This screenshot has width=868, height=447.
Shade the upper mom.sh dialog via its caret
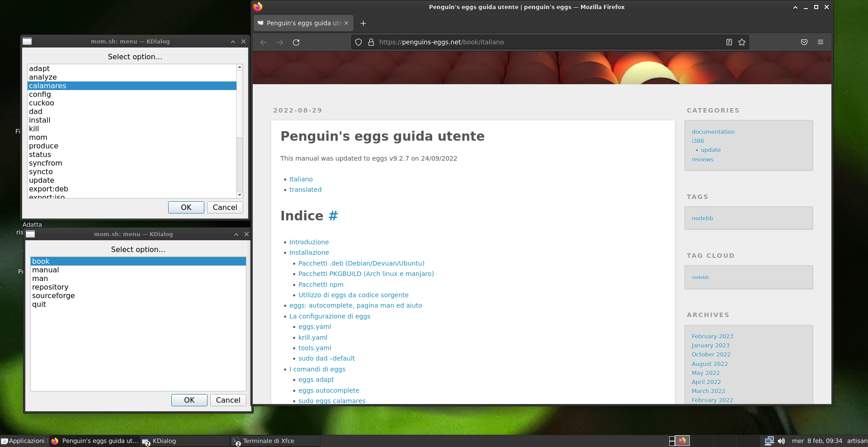[x=232, y=41]
